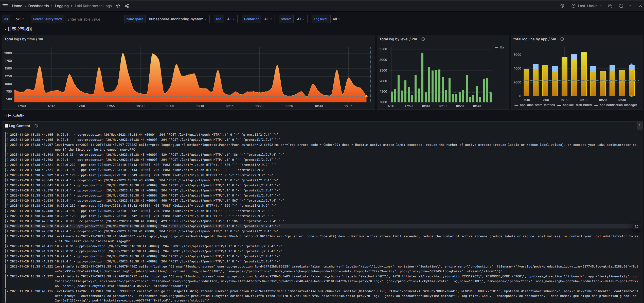Screen dimensions: 644x303
Task: Open the namespace kubesphere-monitoring-system dropdown
Action: point(178,19)
